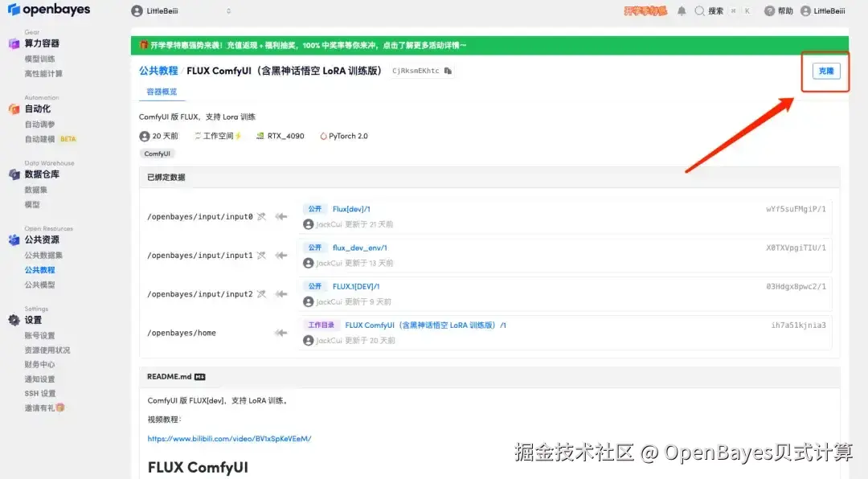The width and height of the screenshot is (868, 479).
Task: Click the 模型 item under 数据仓库
Action: point(31,204)
